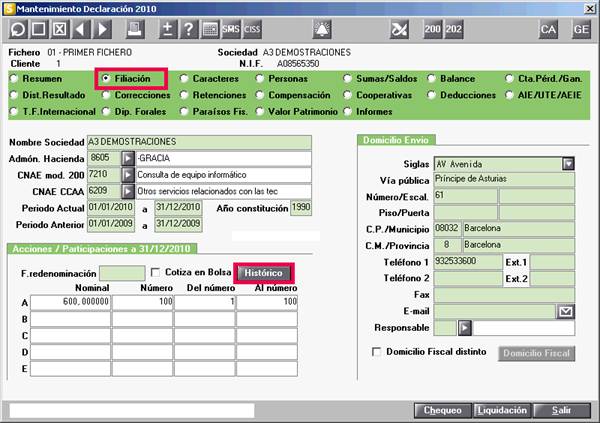This screenshot has width=600, height=423.
Task: Select the Valor Patrimonio radio option
Action: [260, 111]
